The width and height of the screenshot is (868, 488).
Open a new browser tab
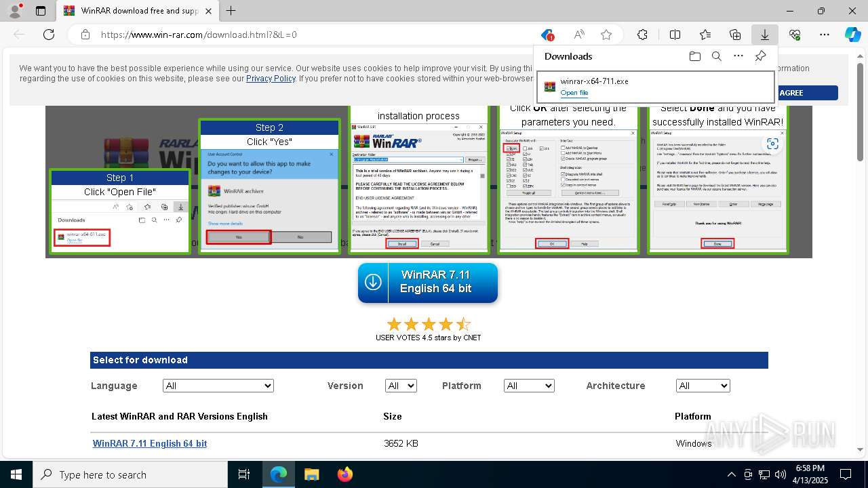tap(231, 11)
